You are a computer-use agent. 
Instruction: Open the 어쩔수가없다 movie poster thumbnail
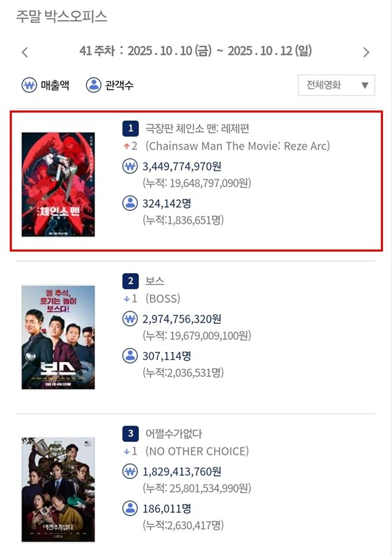58,489
